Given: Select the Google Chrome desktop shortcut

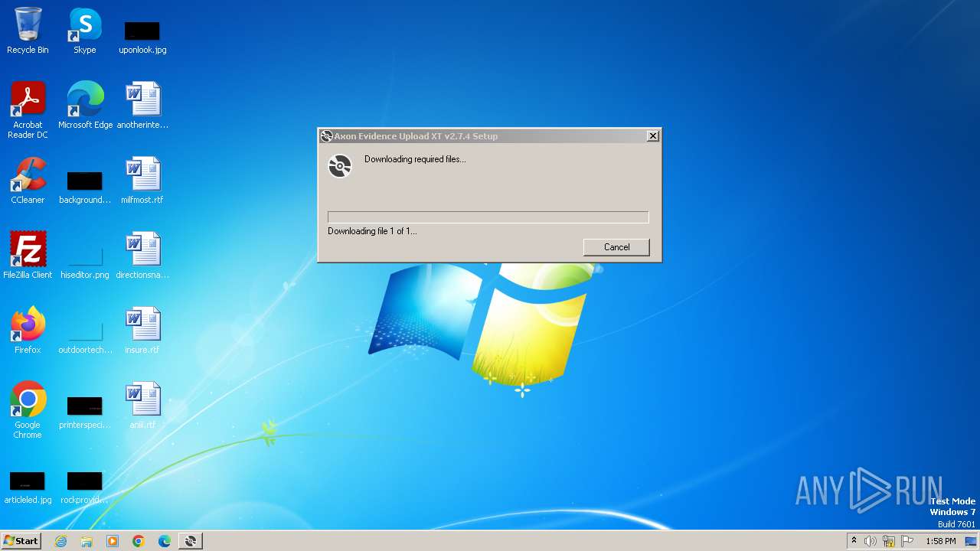Looking at the screenshot, I should 28,410.
